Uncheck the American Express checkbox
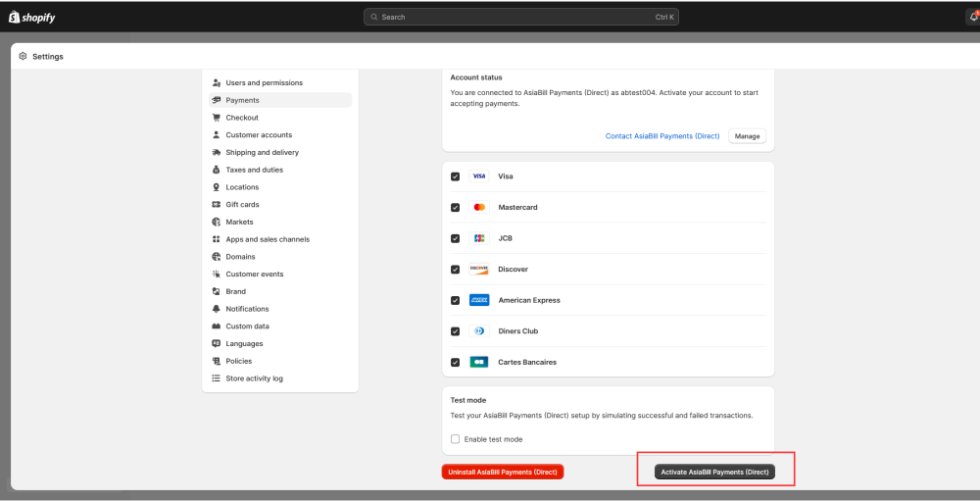The width and height of the screenshot is (980, 501). pyautogui.click(x=455, y=301)
